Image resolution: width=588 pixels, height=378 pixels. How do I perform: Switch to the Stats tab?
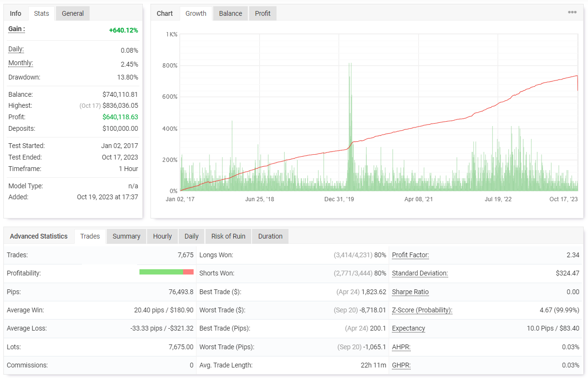point(42,13)
